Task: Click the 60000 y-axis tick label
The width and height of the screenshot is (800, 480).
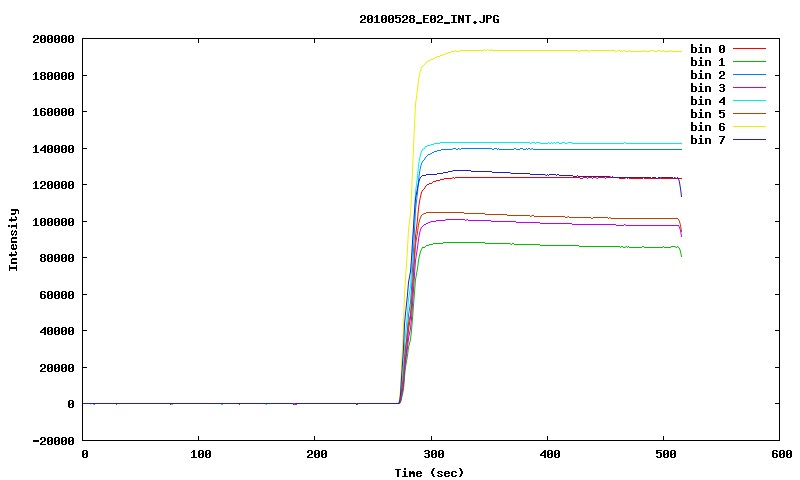Action: click(x=57, y=295)
